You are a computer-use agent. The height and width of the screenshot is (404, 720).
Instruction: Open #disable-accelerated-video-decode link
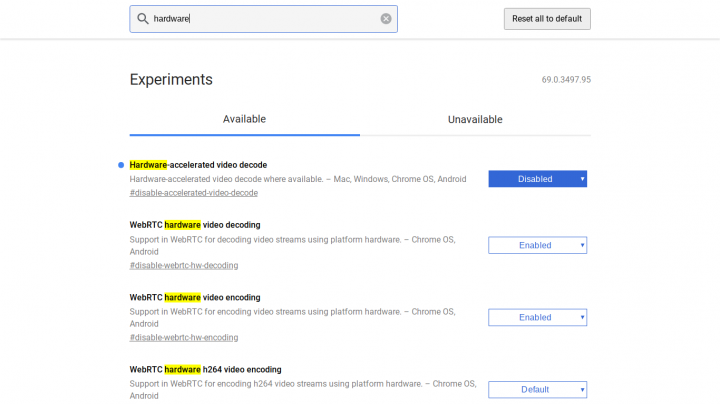click(193, 193)
